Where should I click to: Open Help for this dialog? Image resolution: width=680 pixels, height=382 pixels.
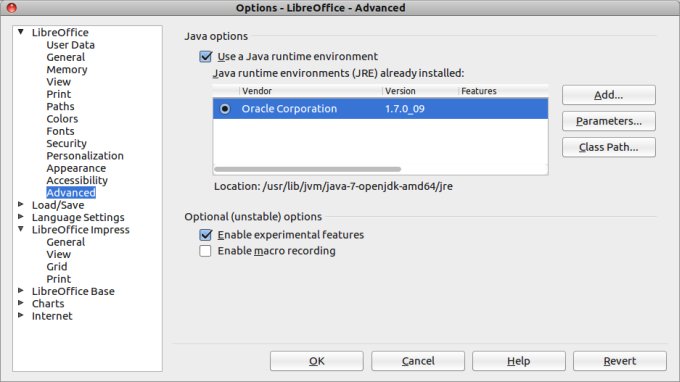click(519, 361)
